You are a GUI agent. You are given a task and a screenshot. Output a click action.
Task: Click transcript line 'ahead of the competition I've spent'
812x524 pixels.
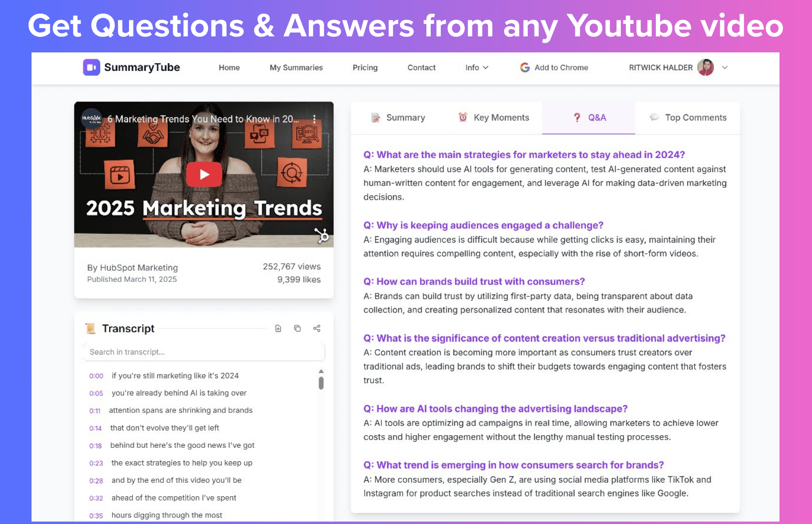pyautogui.click(x=174, y=498)
